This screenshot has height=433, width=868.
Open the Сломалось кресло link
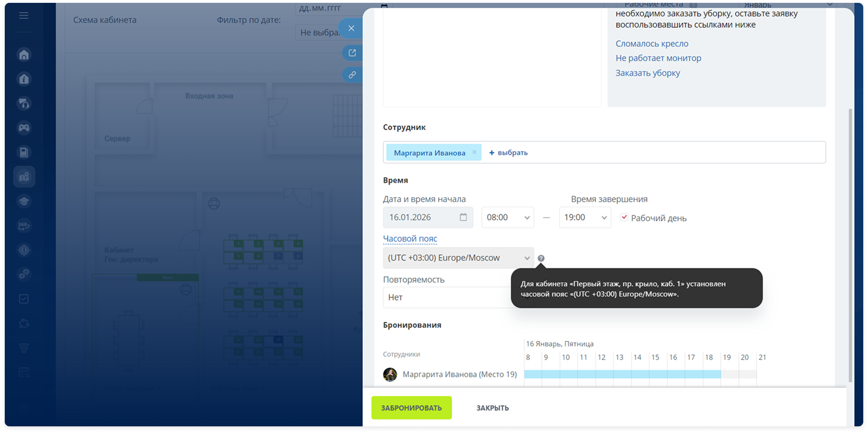[x=652, y=44]
